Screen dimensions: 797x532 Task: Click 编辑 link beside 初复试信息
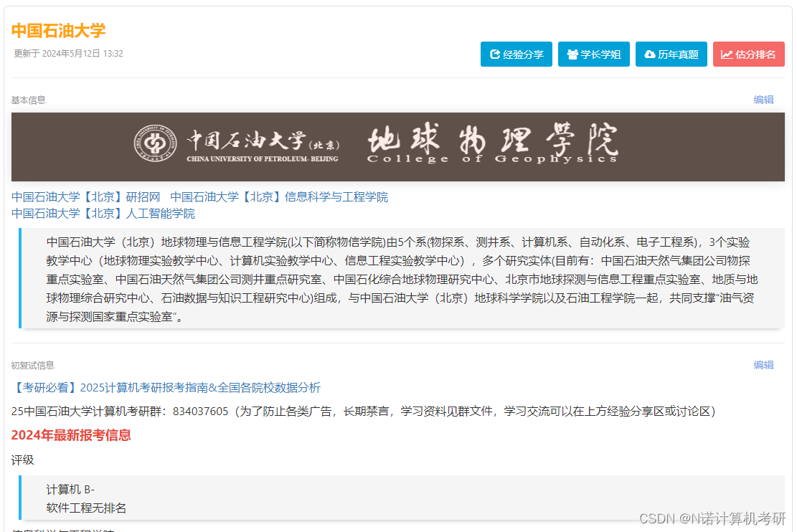point(763,365)
